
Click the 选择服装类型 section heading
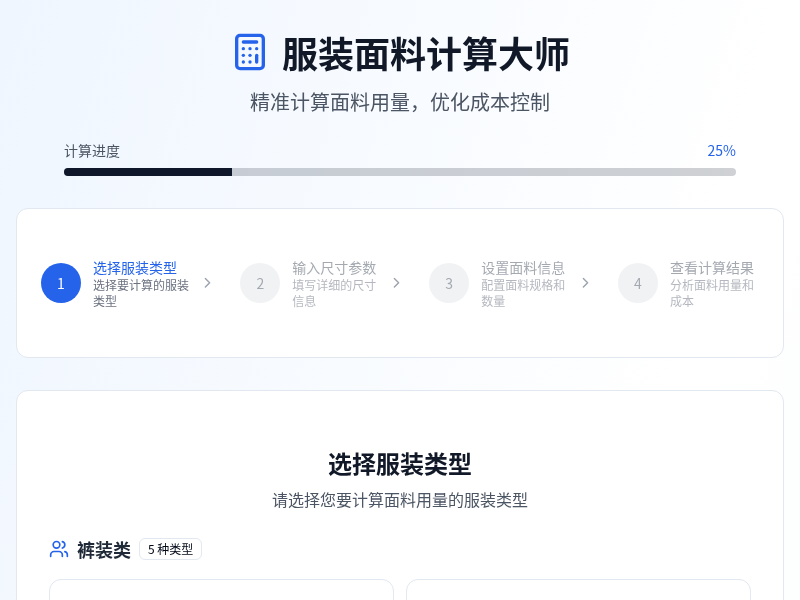399,464
